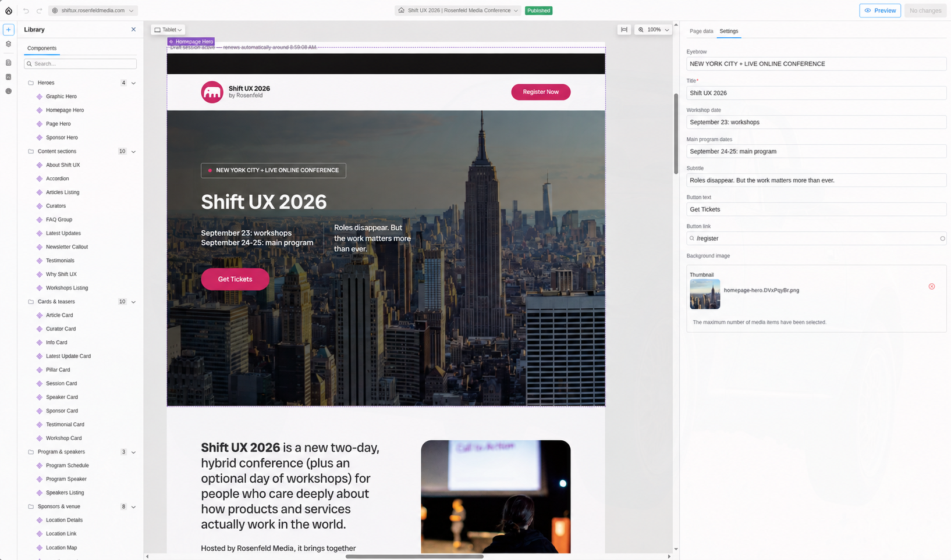
Task: Select Workshops Listing component
Action: coord(67,288)
